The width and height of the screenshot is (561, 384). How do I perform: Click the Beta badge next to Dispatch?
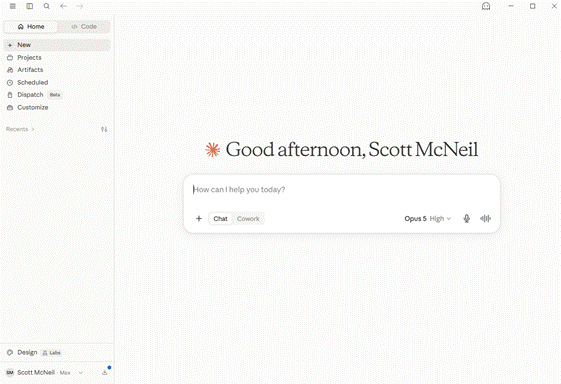(x=55, y=95)
